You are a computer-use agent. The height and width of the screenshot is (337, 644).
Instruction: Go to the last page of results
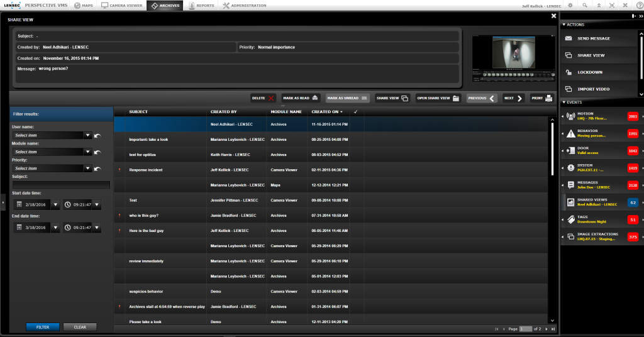pos(553,329)
